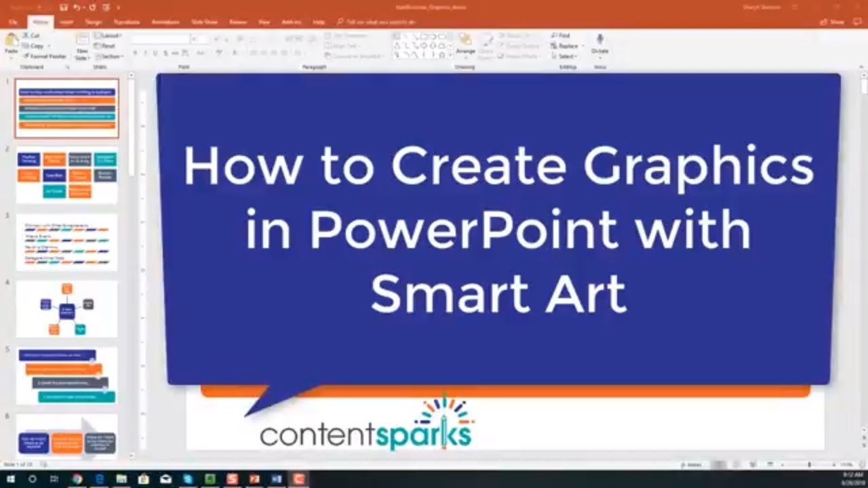The width and height of the screenshot is (868, 488).
Task: Open the Layout dropdown in Slides group
Action: tap(108, 35)
